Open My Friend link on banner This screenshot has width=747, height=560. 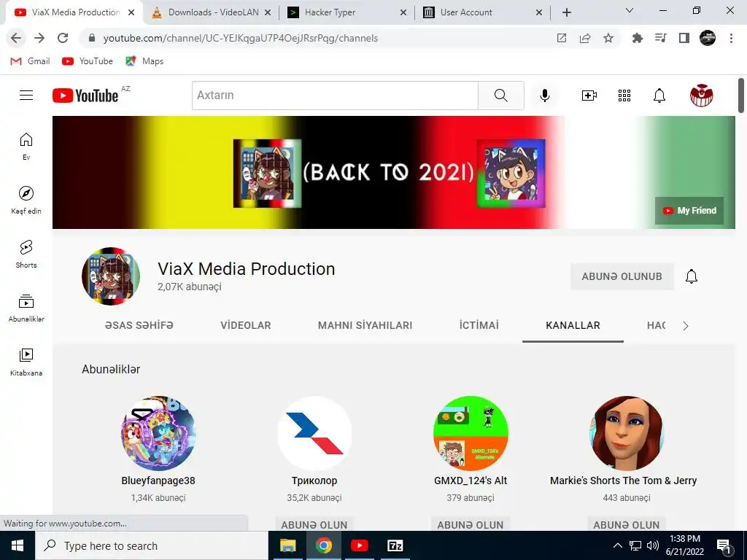pyautogui.click(x=689, y=211)
